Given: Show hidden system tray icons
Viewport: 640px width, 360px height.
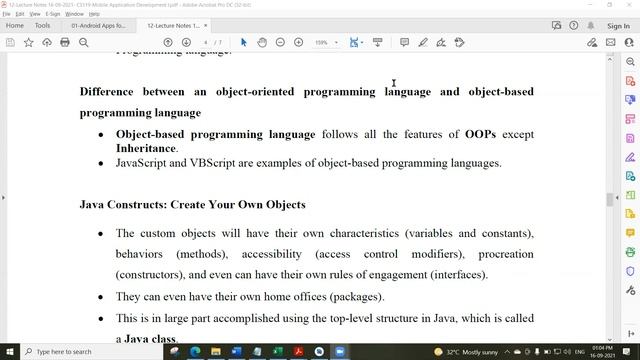Looking at the screenshot, I should click(x=507, y=351).
